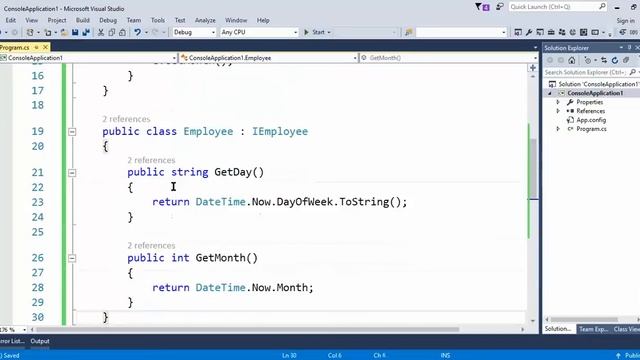
Task: Click the Solution Explorer Refresh icon
Action: click(615, 60)
